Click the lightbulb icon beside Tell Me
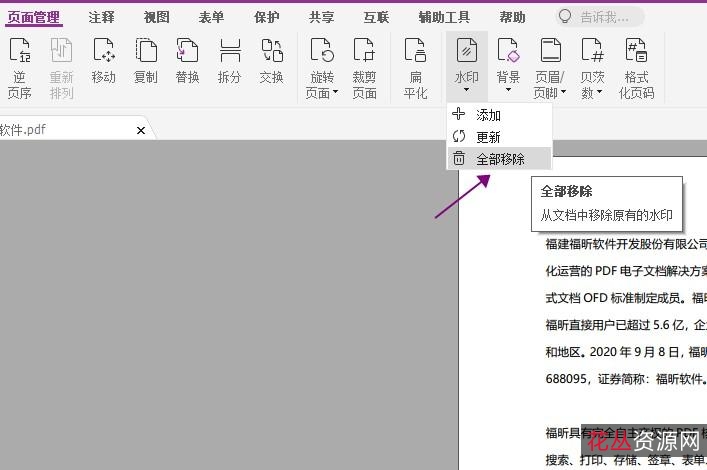This screenshot has width=707, height=470. tap(565, 17)
